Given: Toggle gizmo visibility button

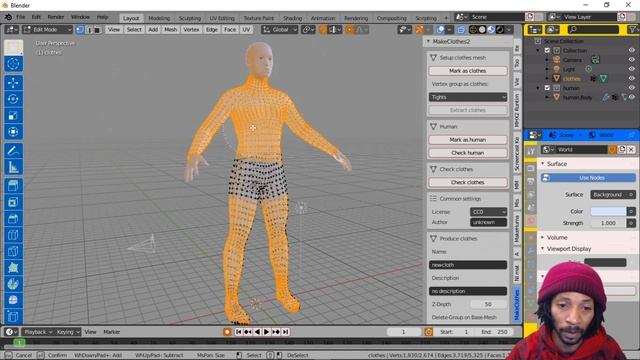Looking at the screenshot, I should [x=420, y=29].
